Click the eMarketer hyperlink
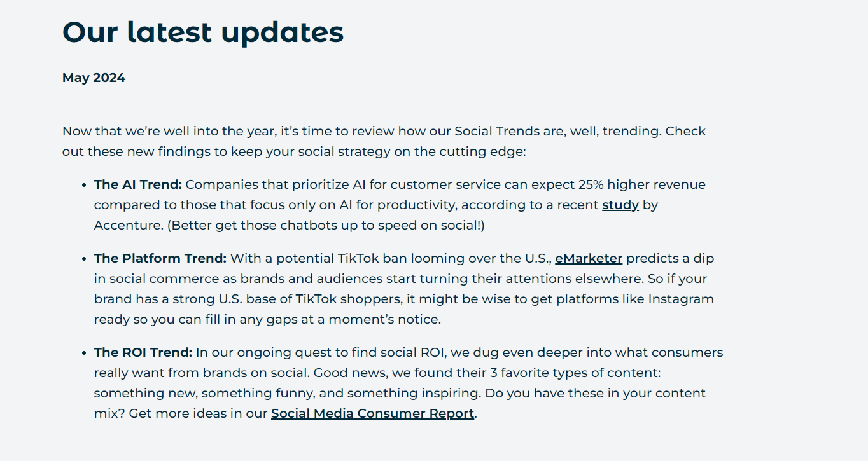Image resolution: width=868 pixels, height=461 pixels. tap(589, 259)
